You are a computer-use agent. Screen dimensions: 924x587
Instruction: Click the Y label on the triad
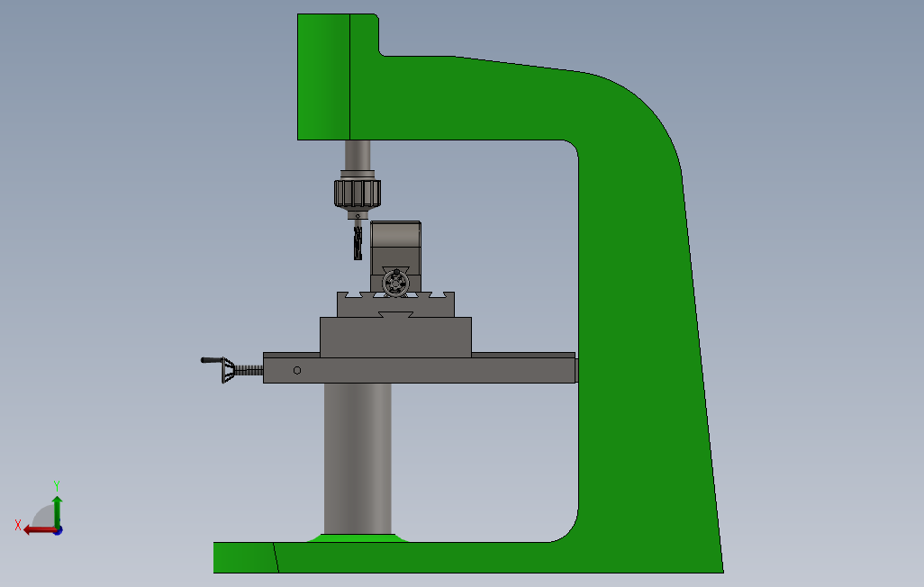[57, 485]
